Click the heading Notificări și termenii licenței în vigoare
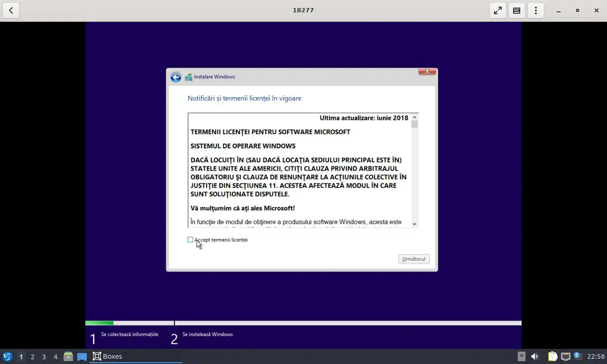 pos(244,98)
